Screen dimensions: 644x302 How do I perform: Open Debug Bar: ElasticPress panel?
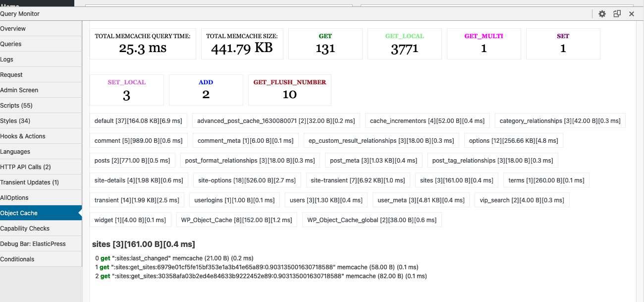(41, 244)
